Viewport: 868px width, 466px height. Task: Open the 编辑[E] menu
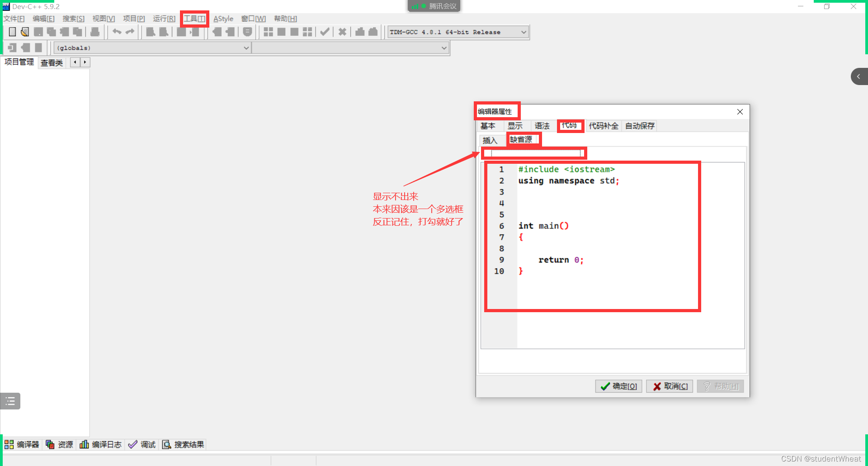point(43,19)
